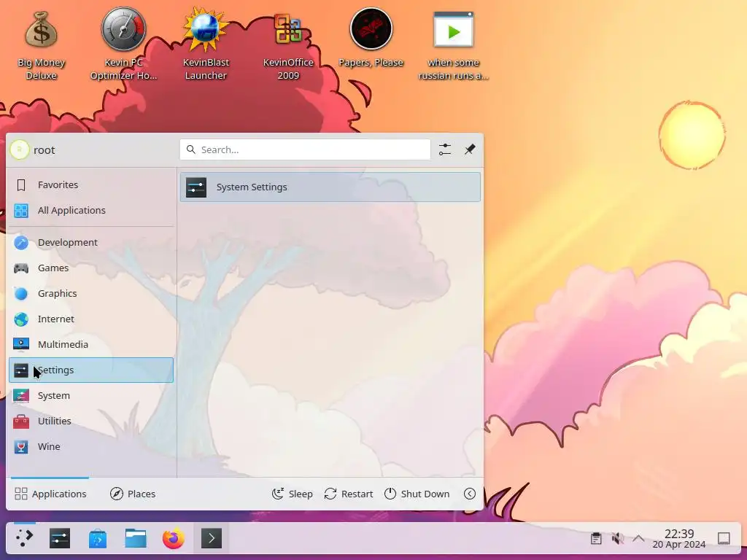Viewport: 747px width, 560px height.
Task: Open the Games category
Action: pyautogui.click(x=91, y=268)
